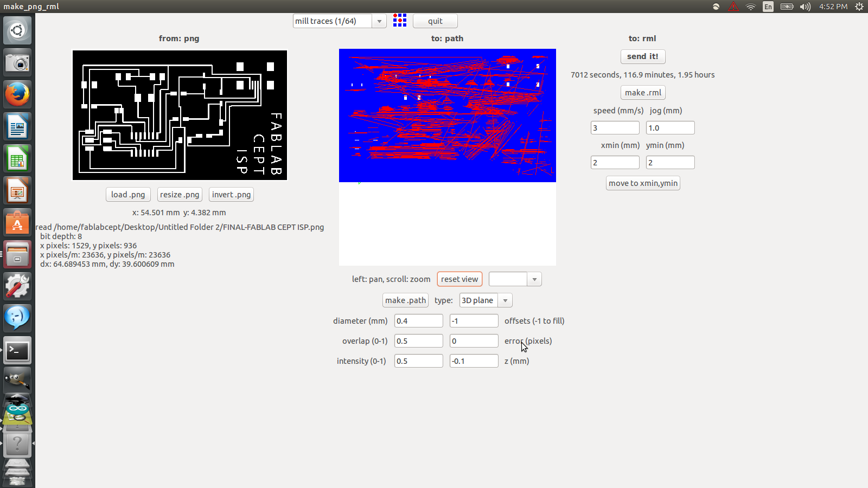Focus the z (mm) field containing -0.1
This screenshot has height=488, width=868.
[474, 361]
